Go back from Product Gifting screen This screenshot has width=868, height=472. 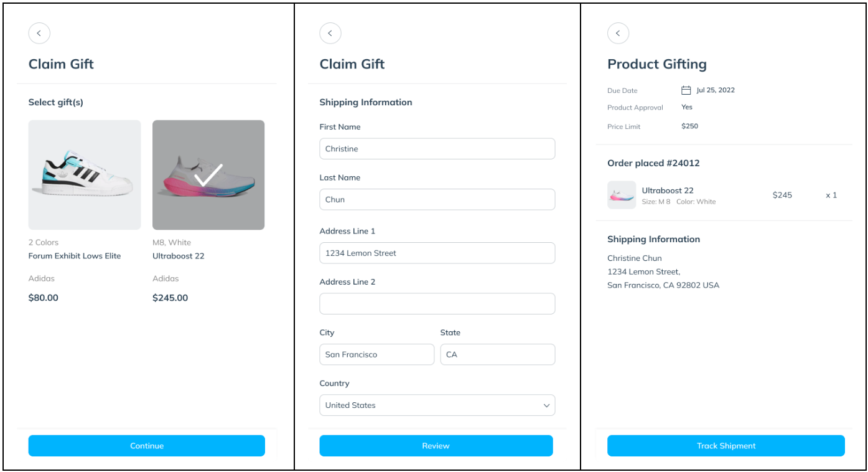[x=618, y=34]
